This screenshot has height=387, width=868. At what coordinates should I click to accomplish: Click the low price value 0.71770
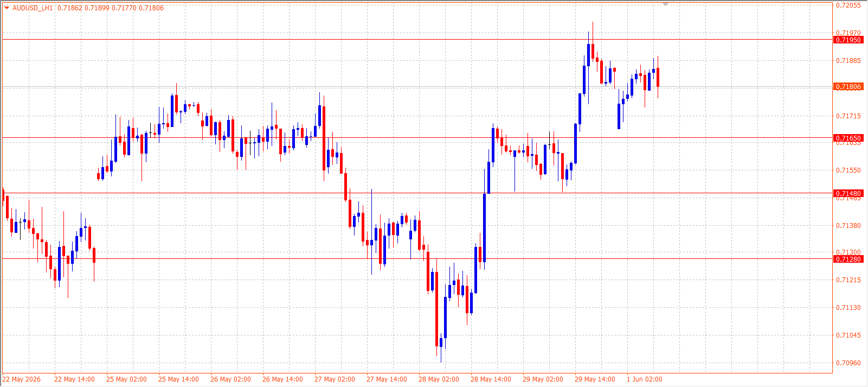[124, 8]
